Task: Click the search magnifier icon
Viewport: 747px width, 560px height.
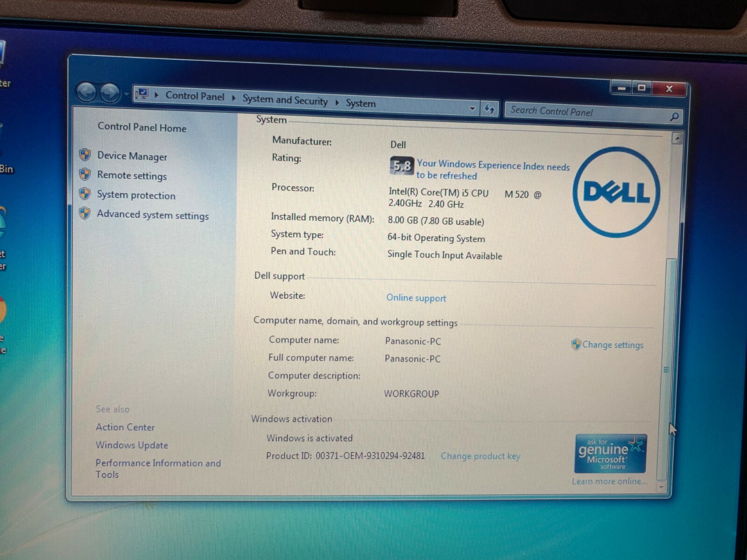Action: click(674, 117)
